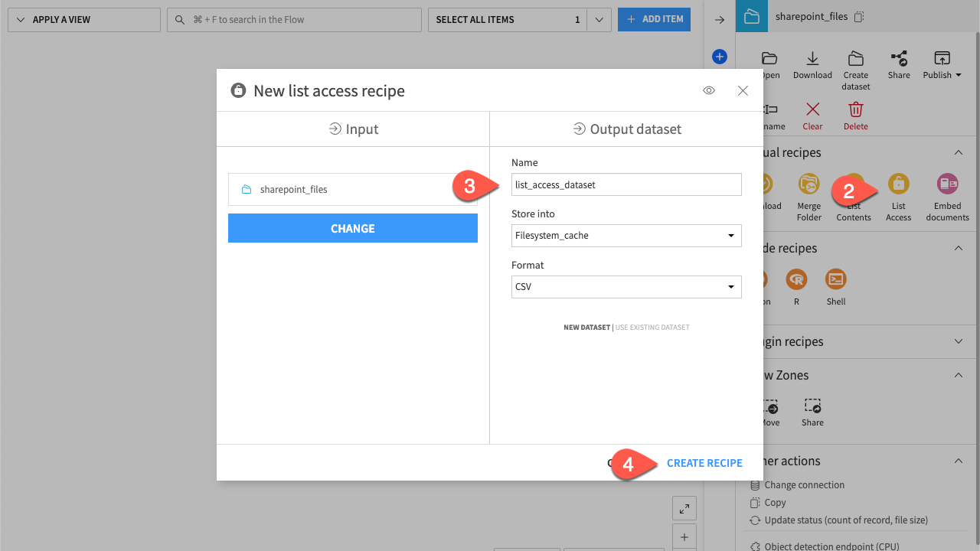The height and width of the screenshot is (551, 980).
Task: Open the Shell code recipe
Action: pos(835,280)
